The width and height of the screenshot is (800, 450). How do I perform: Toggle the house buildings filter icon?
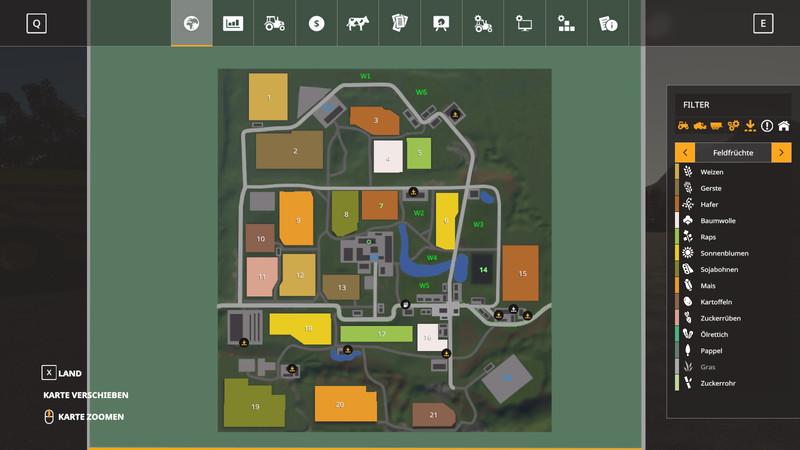click(784, 126)
